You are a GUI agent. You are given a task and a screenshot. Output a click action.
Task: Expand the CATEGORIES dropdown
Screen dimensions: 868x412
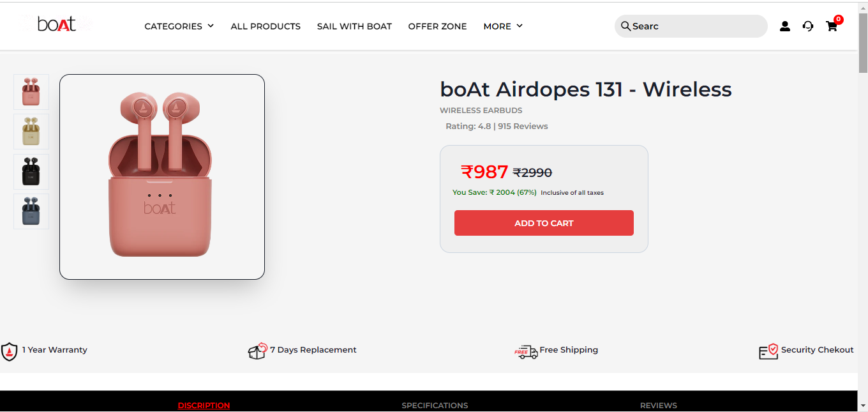pos(174,26)
